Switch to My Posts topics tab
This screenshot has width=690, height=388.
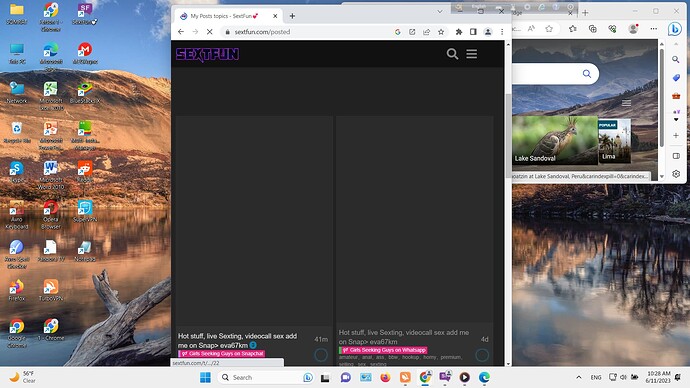(224, 16)
